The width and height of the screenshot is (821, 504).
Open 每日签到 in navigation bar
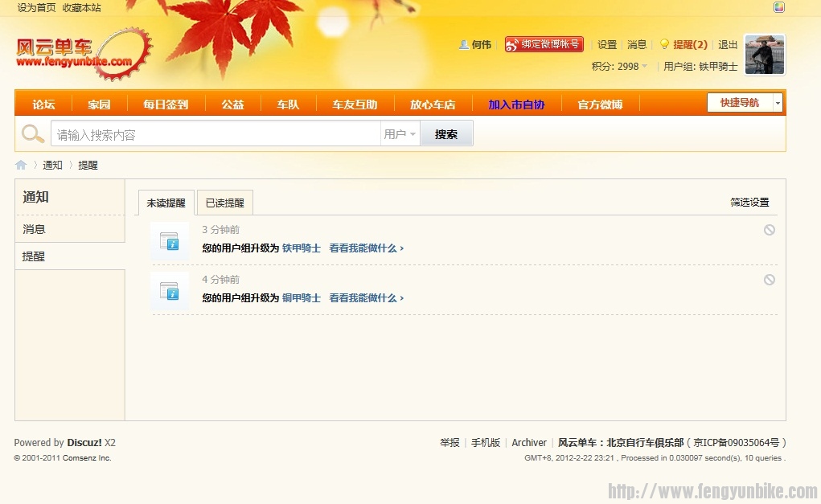pos(166,104)
